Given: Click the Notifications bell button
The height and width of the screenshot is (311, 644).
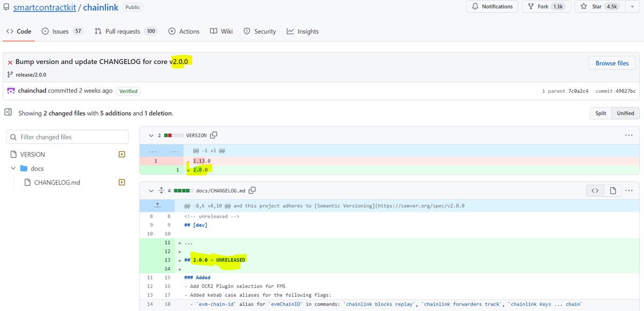Looking at the screenshot, I should click(x=492, y=6).
